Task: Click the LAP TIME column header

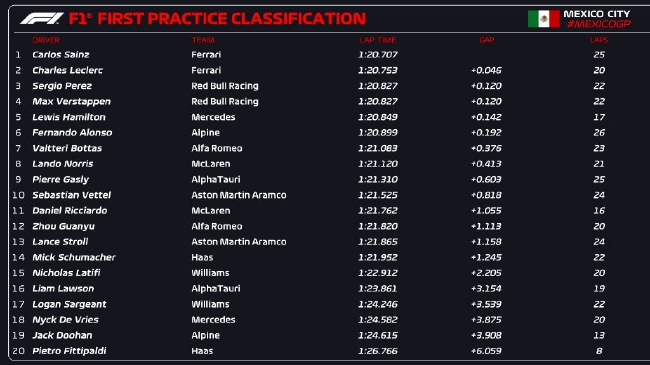Action: click(378, 40)
